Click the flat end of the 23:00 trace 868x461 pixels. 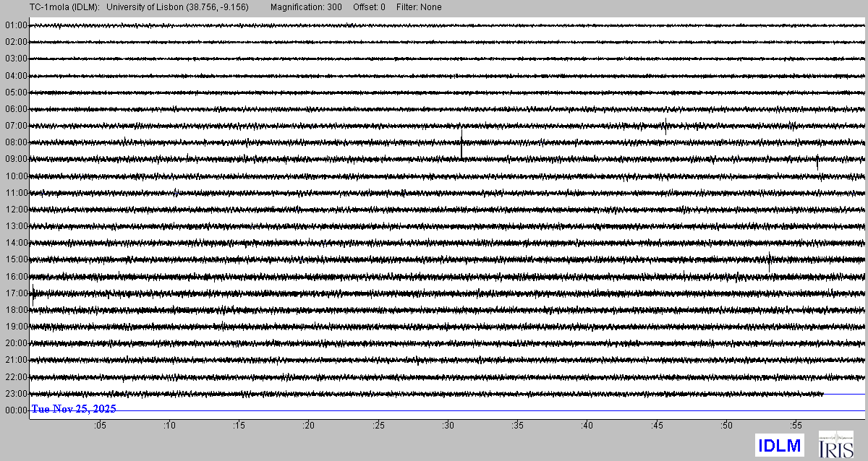pyautogui.click(x=844, y=394)
